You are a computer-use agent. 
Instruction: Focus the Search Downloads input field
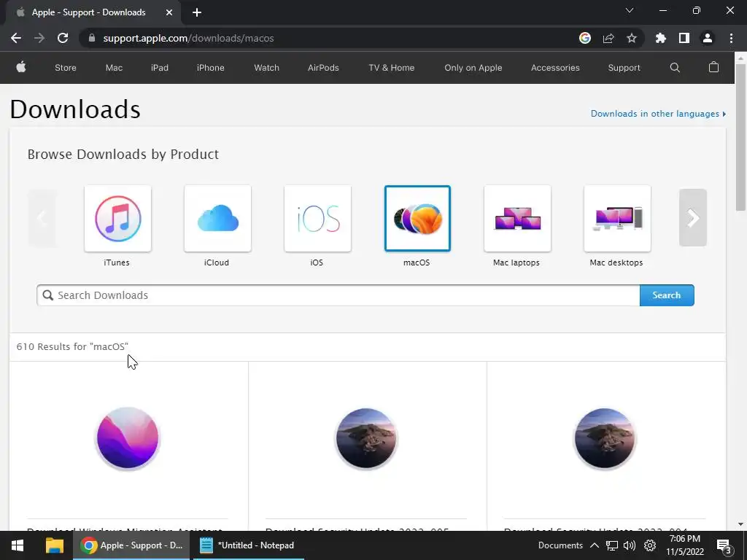tap(338, 295)
